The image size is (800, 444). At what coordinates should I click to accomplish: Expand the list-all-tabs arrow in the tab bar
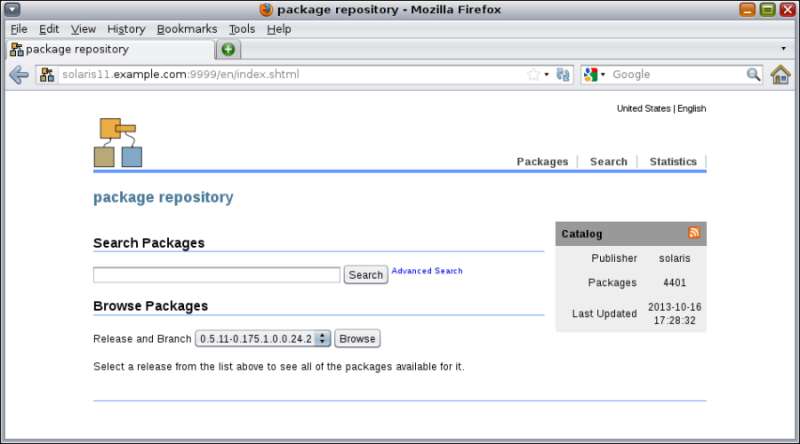pyautogui.click(x=783, y=48)
